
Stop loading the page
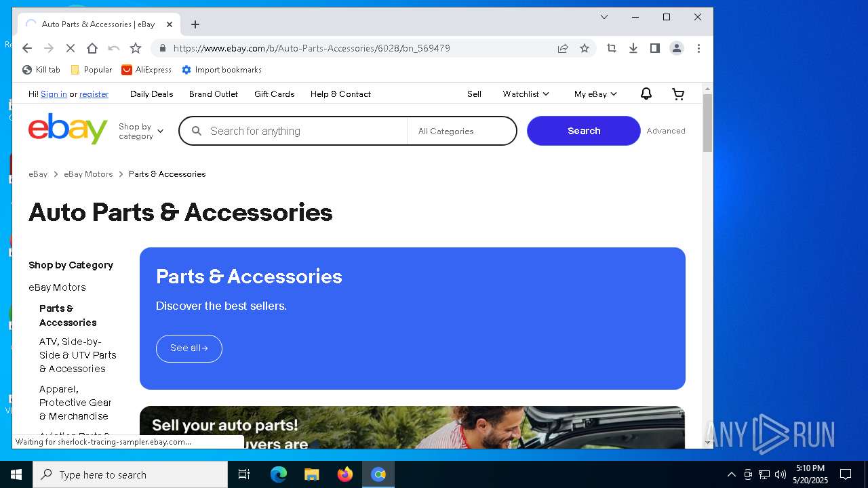(71, 48)
